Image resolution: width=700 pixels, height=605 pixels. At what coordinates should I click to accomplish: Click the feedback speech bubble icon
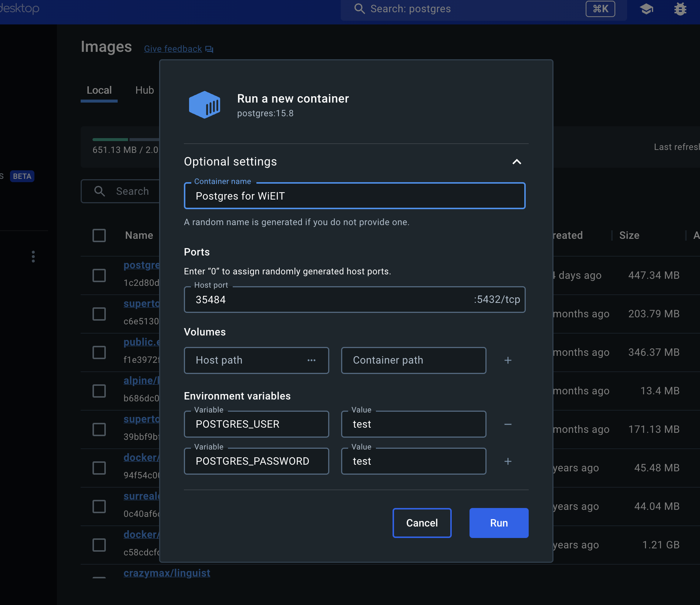[x=209, y=49]
